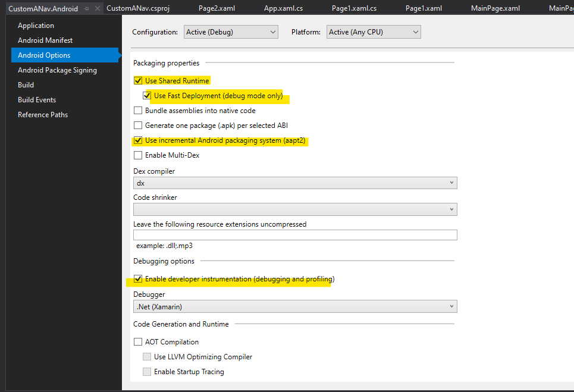Open the Debugger dropdown
The width and height of the screenshot is (574, 392).
[295, 307]
